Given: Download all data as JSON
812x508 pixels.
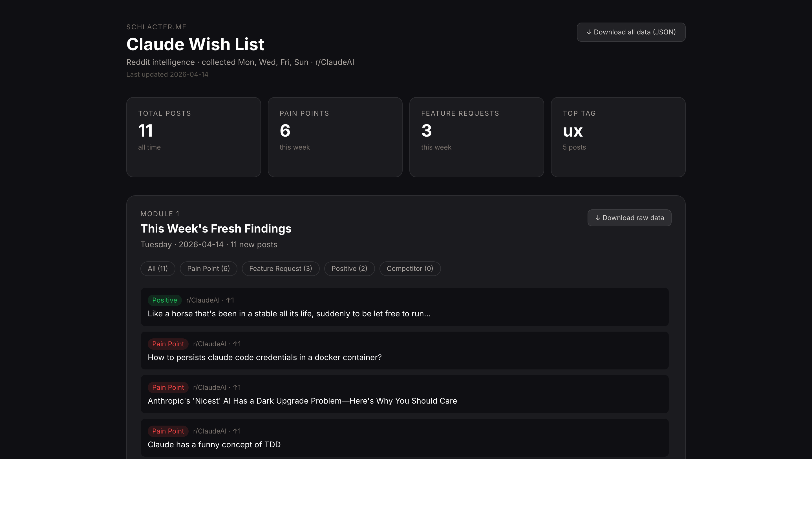Looking at the screenshot, I should [631, 32].
